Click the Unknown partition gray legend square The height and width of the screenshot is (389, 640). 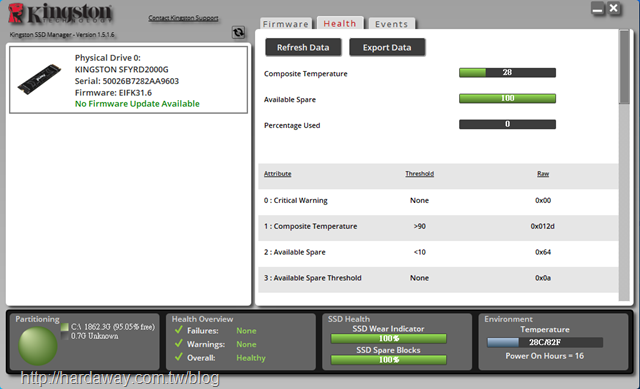tap(64, 336)
